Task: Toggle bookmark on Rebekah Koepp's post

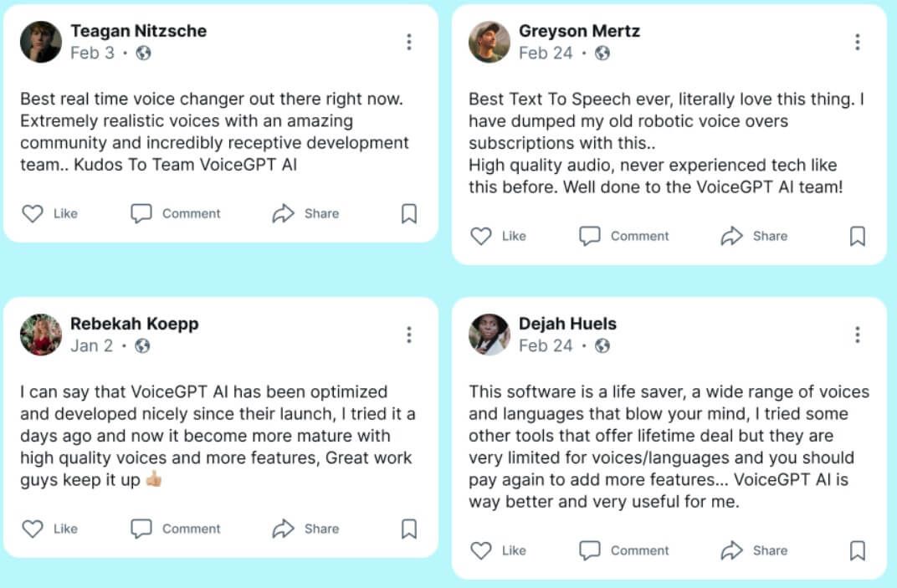Action: click(x=409, y=529)
